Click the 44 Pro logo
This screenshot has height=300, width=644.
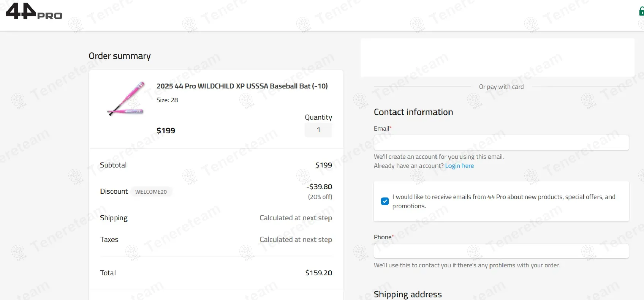tap(34, 11)
